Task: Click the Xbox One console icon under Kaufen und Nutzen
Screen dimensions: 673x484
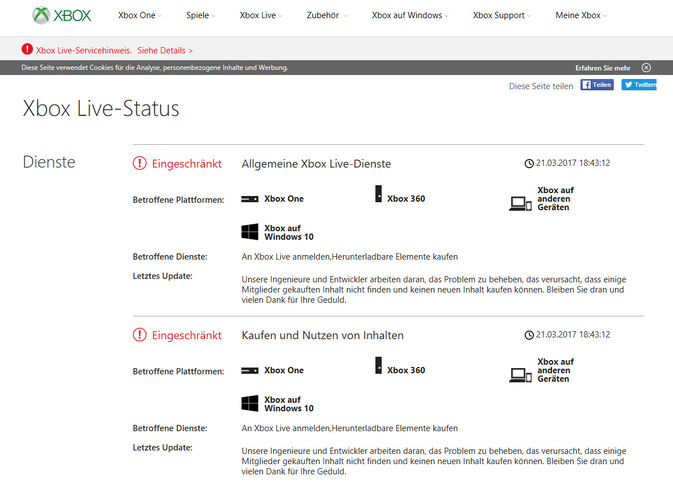Action: 249,371
